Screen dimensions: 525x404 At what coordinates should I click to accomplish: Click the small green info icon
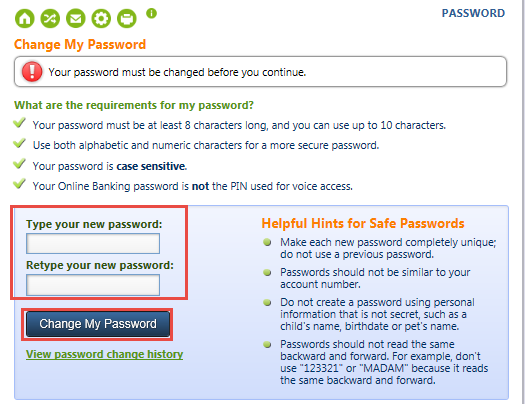click(x=151, y=13)
